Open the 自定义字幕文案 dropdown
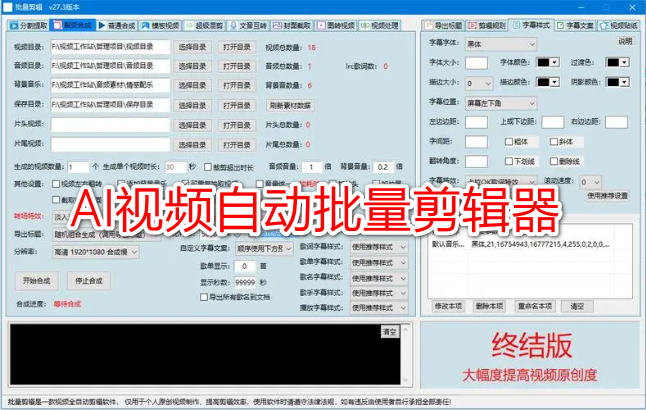This screenshot has height=410, width=646. [x=264, y=248]
